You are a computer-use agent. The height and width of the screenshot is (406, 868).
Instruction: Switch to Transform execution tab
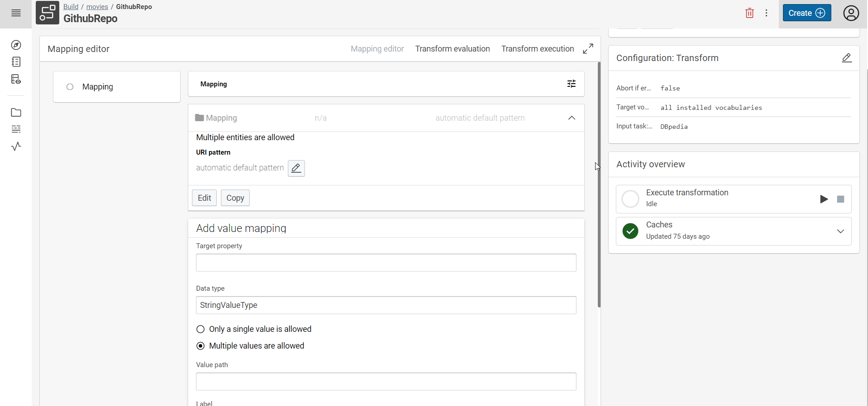[537, 49]
